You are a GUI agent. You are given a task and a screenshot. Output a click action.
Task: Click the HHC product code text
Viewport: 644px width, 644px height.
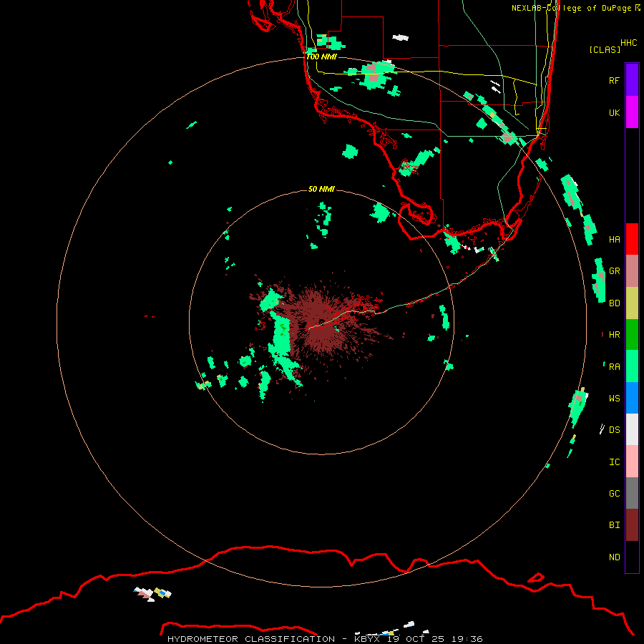[x=628, y=43]
